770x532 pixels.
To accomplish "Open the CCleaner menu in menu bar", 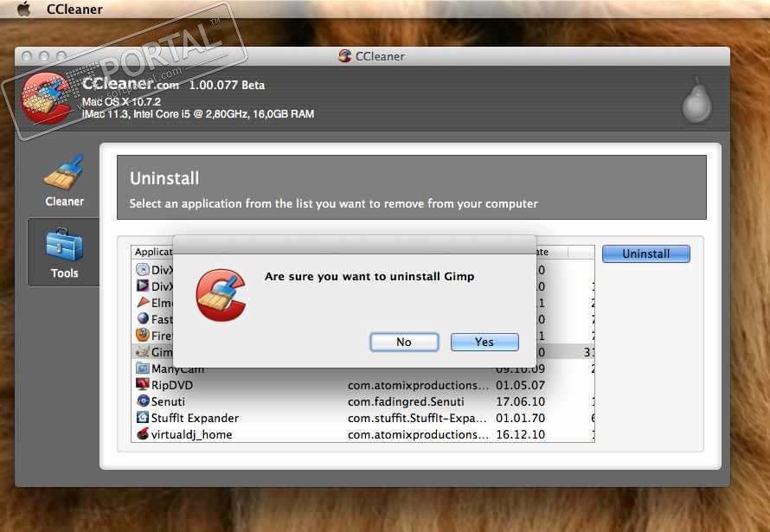I will pos(74,10).
